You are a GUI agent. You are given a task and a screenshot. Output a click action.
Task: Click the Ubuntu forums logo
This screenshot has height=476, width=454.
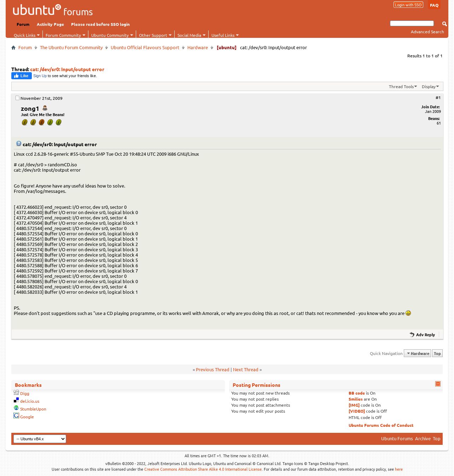click(53, 10)
